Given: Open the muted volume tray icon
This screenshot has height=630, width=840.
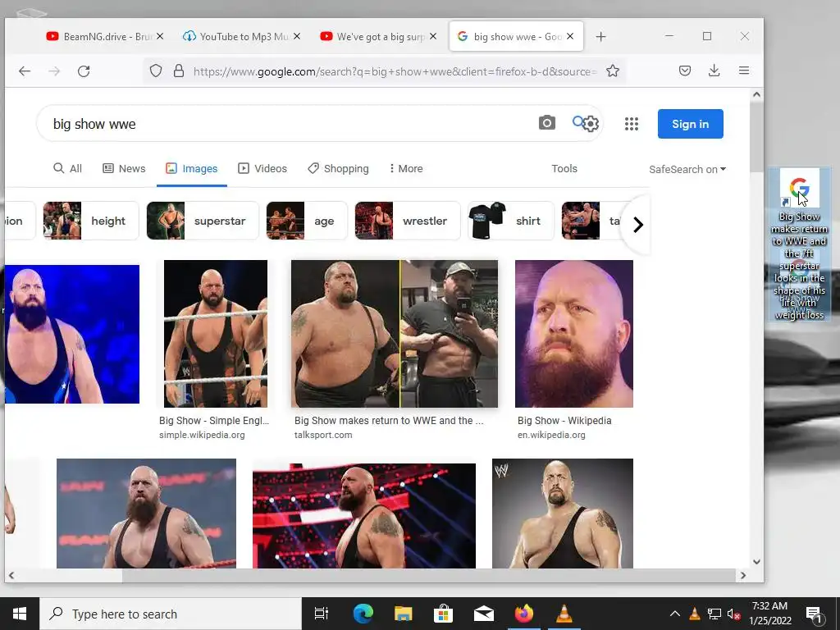Looking at the screenshot, I should point(733,614).
